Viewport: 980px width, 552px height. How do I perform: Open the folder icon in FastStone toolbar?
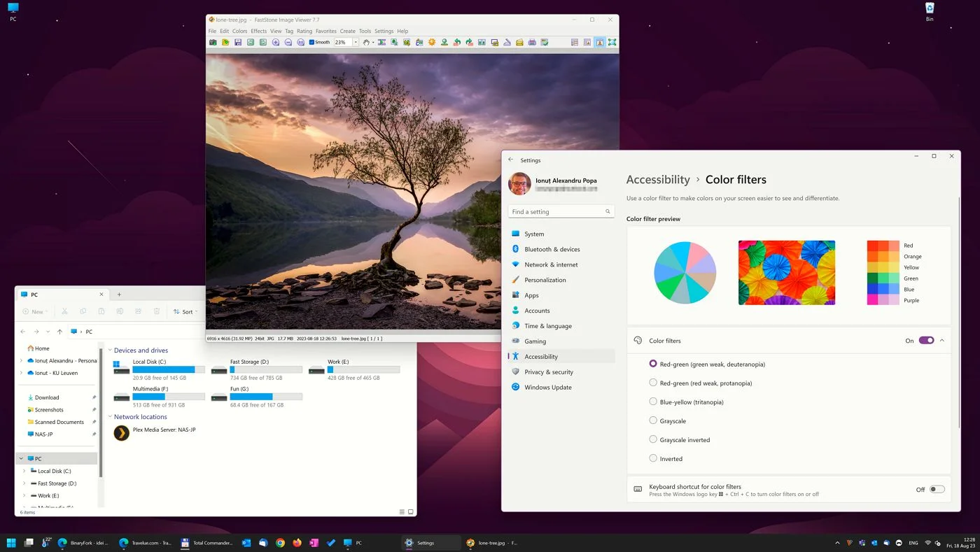coord(225,42)
